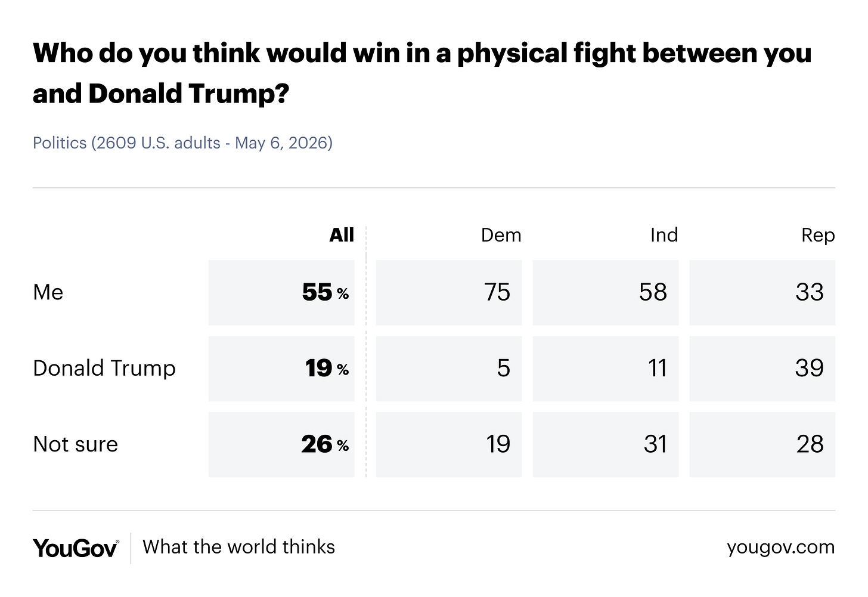Image resolution: width=868 pixels, height=597 pixels.
Task: Click the Ind cell showing 58
Action: coord(606,292)
